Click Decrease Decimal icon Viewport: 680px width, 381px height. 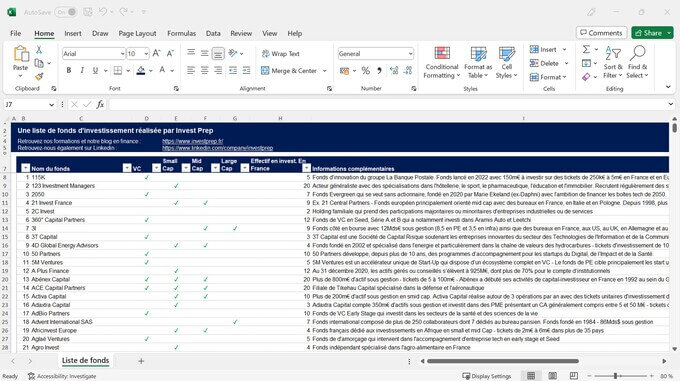[x=408, y=71]
